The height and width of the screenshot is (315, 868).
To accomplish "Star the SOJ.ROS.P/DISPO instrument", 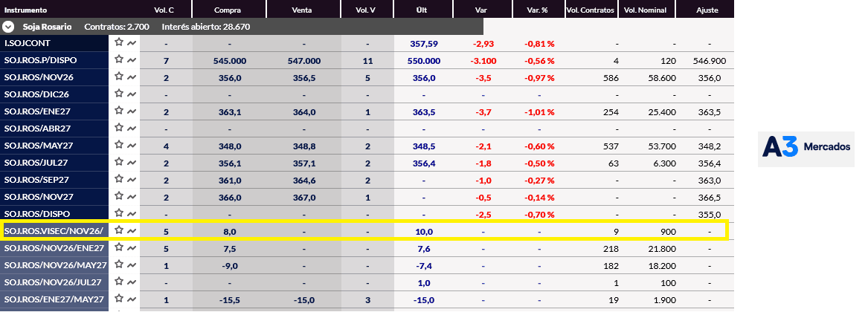I will (118, 59).
